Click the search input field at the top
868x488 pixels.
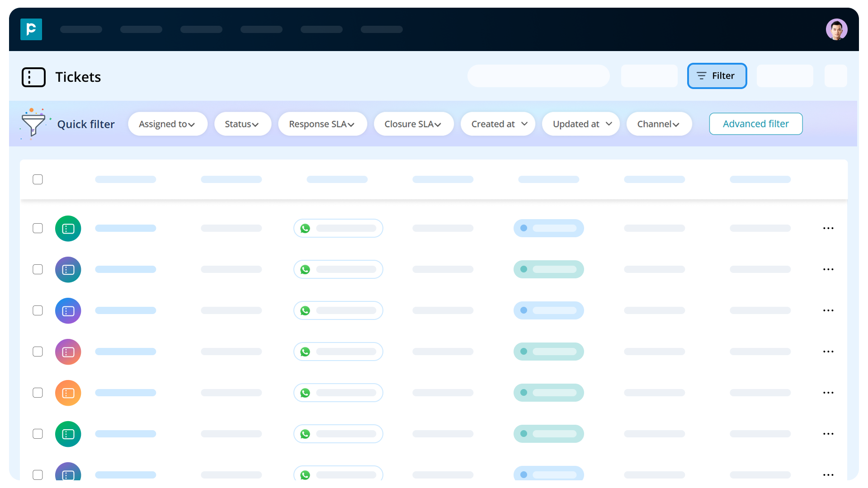(538, 76)
